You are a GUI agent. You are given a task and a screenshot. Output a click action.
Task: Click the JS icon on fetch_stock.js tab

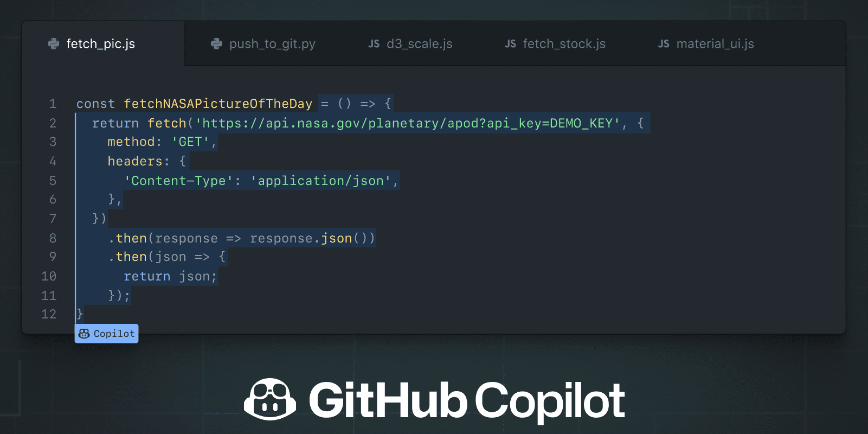(510, 43)
